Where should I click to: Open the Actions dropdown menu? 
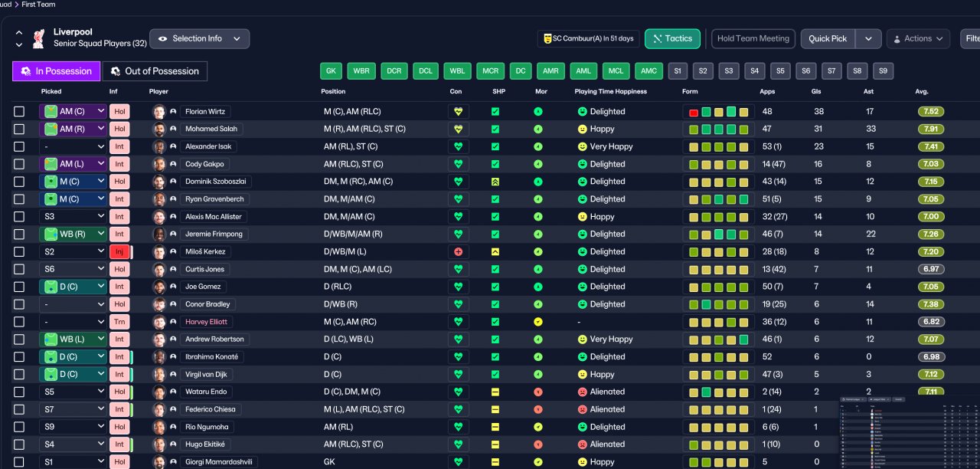coord(918,38)
